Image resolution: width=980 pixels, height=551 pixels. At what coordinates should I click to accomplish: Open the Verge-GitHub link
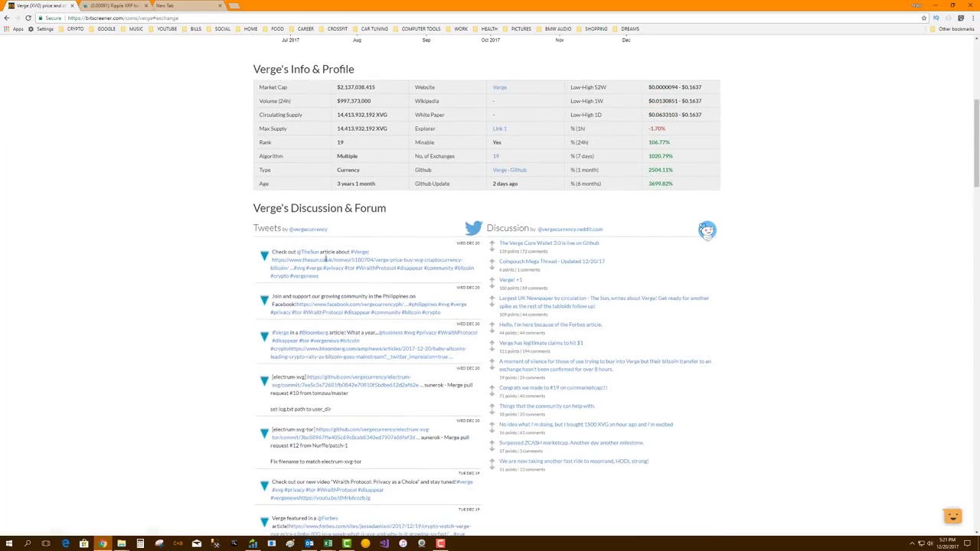coord(509,170)
